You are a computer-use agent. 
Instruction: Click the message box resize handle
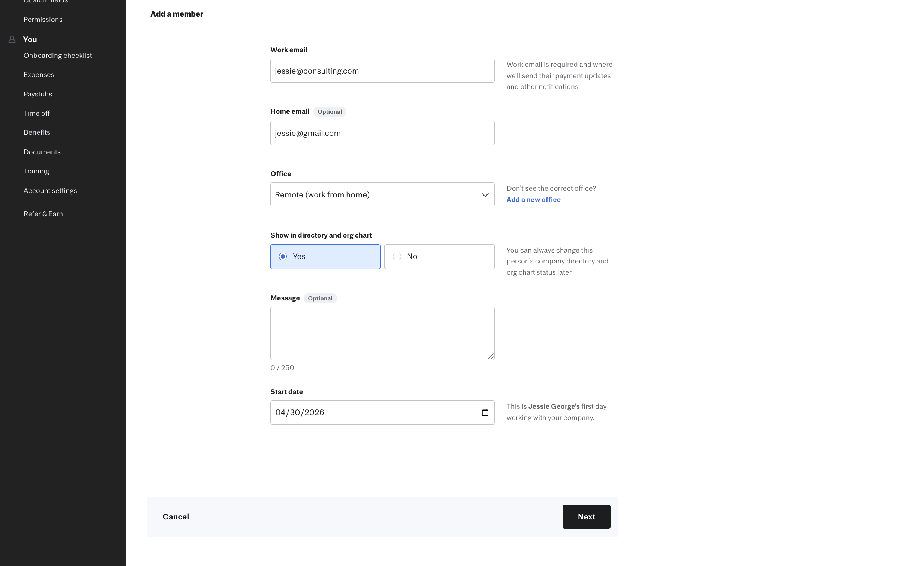coord(490,356)
